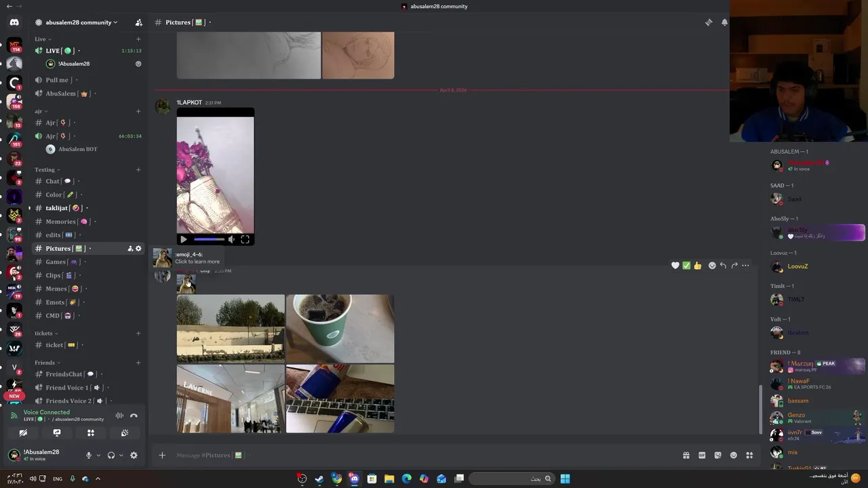
Task: Add channel to Live category
Action: click(x=138, y=39)
